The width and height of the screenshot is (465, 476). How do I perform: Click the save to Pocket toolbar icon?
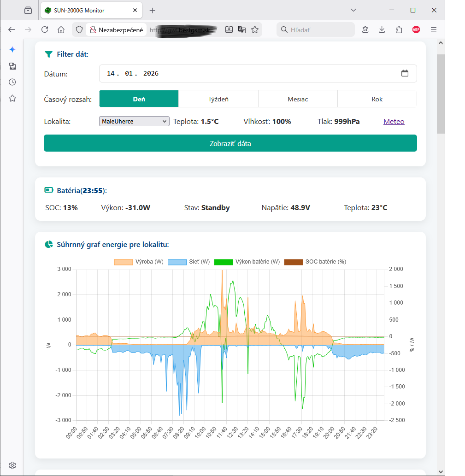(365, 29)
